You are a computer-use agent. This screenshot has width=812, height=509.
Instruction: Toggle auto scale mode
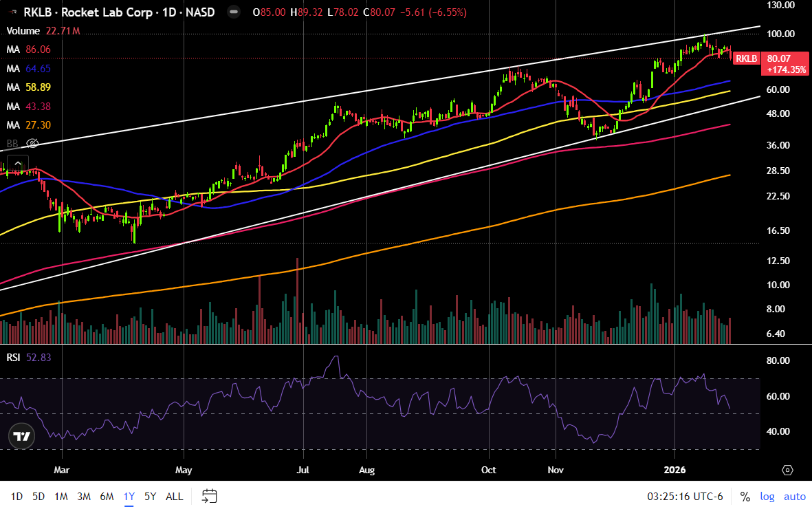pyautogui.click(x=794, y=497)
